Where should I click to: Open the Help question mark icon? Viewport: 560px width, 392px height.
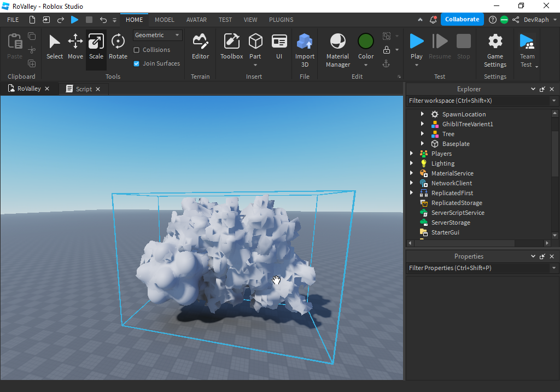[x=493, y=20]
